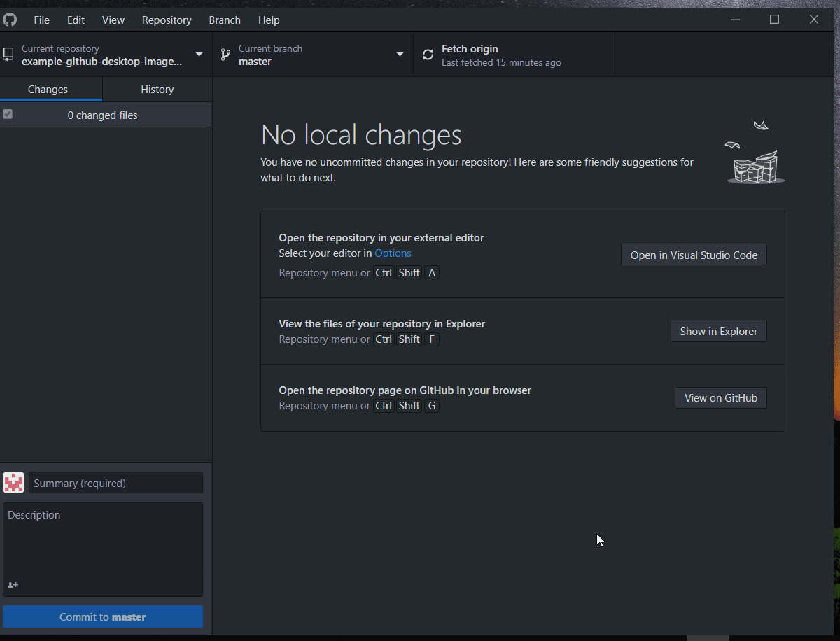The height and width of the screenshot is (641, 840).
Task: Click the View on GitHub button
Action: [721, 397]
